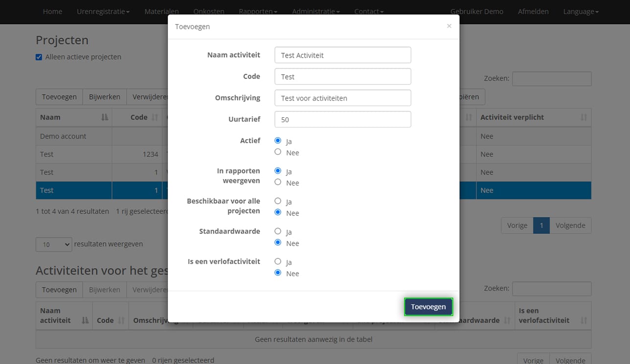
Task: Go to the Home menu item
Action: pos(52,12)
